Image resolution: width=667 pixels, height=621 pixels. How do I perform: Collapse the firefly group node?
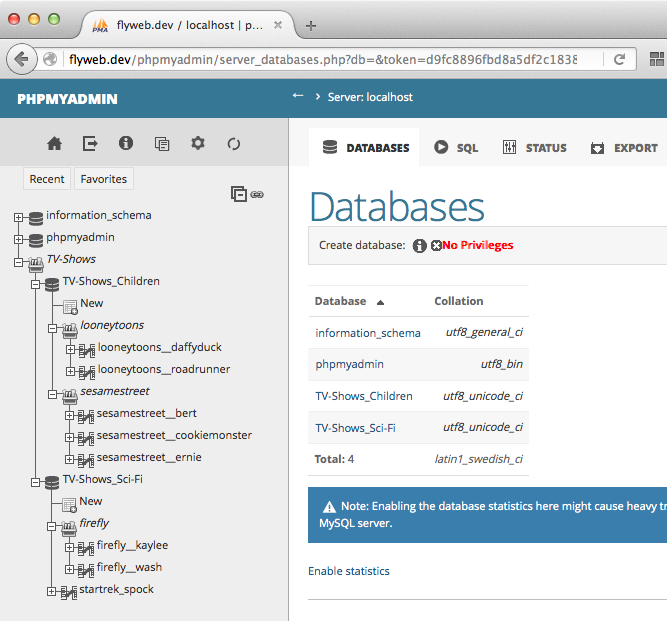point(51,527)
